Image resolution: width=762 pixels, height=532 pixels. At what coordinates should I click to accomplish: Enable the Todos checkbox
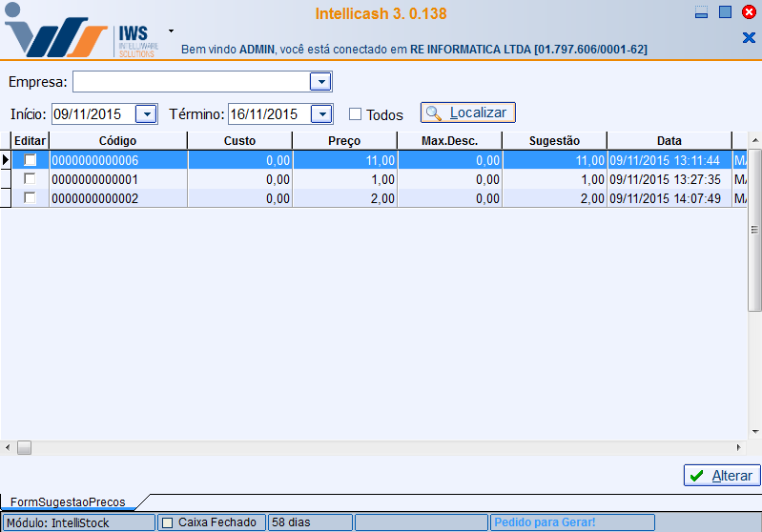355,114
